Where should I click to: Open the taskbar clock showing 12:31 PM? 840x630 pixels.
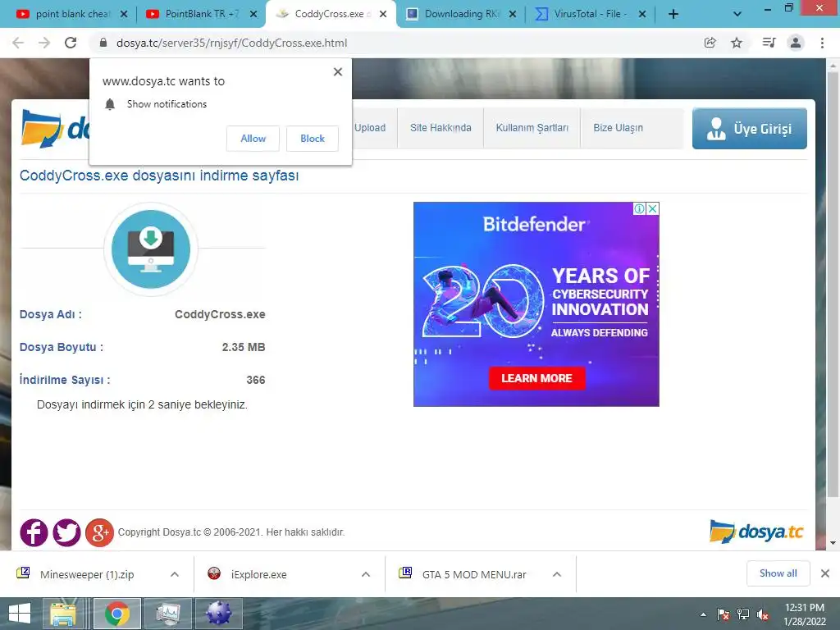click(x=805, y=614)
